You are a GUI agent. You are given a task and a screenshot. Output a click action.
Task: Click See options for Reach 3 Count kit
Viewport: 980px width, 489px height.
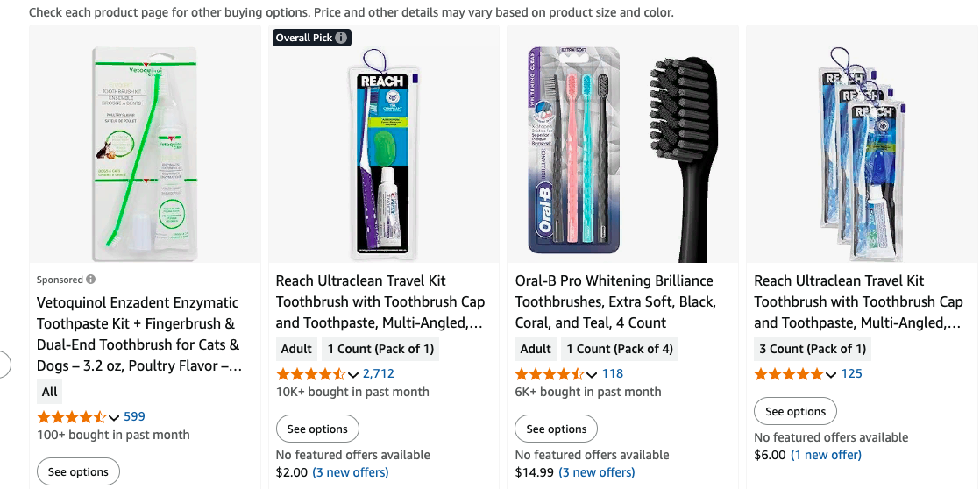pos(795,411)
